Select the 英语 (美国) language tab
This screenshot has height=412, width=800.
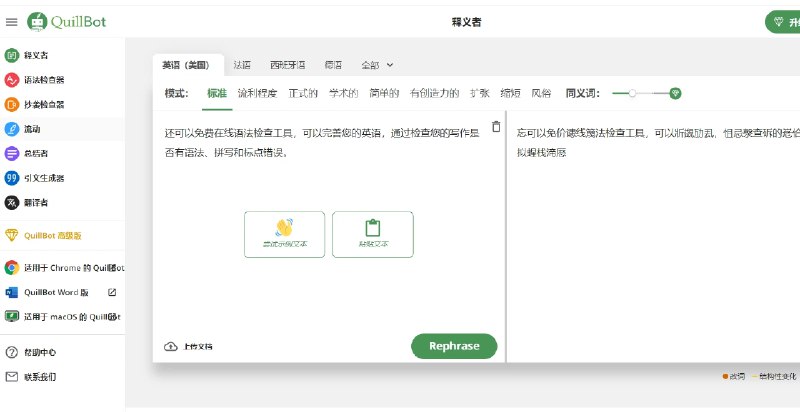click(x=186, y=65)
